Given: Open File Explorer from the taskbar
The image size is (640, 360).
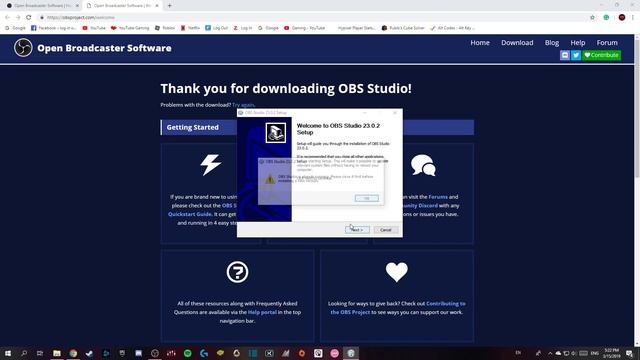Looking at the screenshot, I should (57, 353).
